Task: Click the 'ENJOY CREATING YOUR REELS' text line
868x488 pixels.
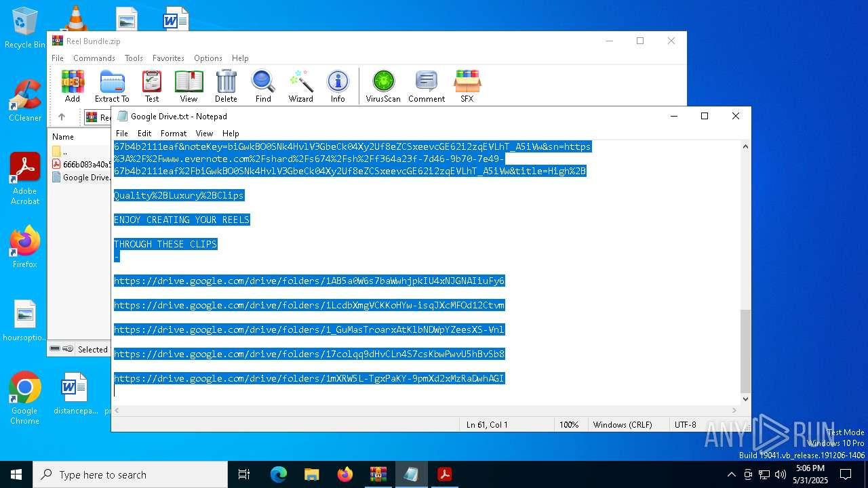Action: (x=182, y=220)
